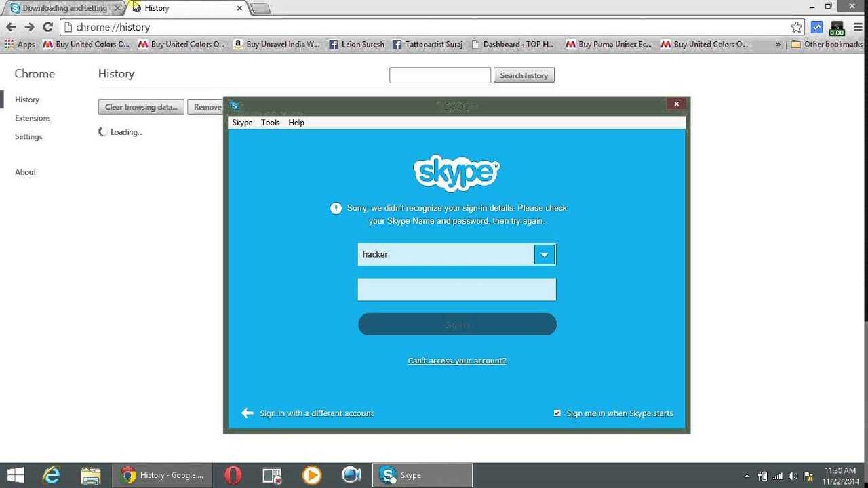The width and height of the screenshot is (868, 488).
Task: Open the Apps bookmarks shortcut
Action: tap(20, 44)
